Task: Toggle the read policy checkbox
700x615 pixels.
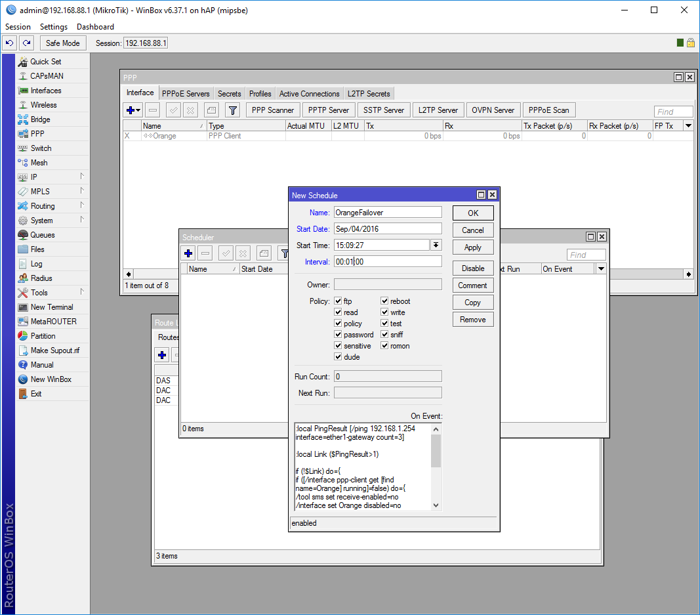Action: pos(338,312)
